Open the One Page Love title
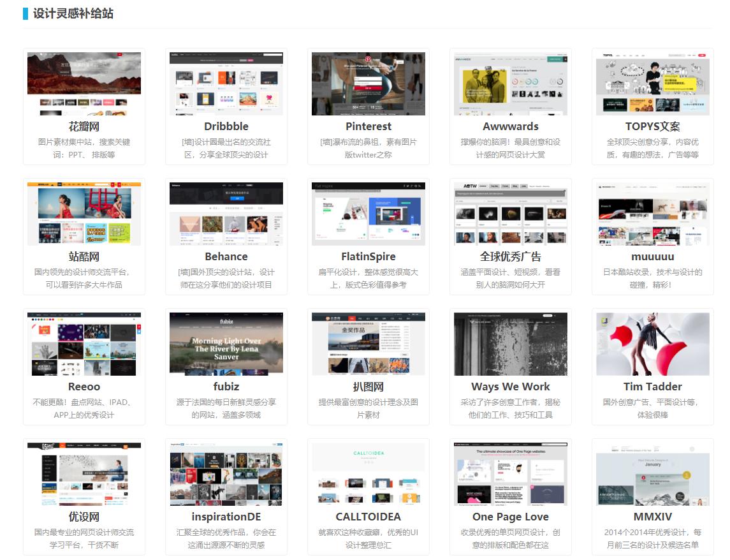 coord(511,516)
